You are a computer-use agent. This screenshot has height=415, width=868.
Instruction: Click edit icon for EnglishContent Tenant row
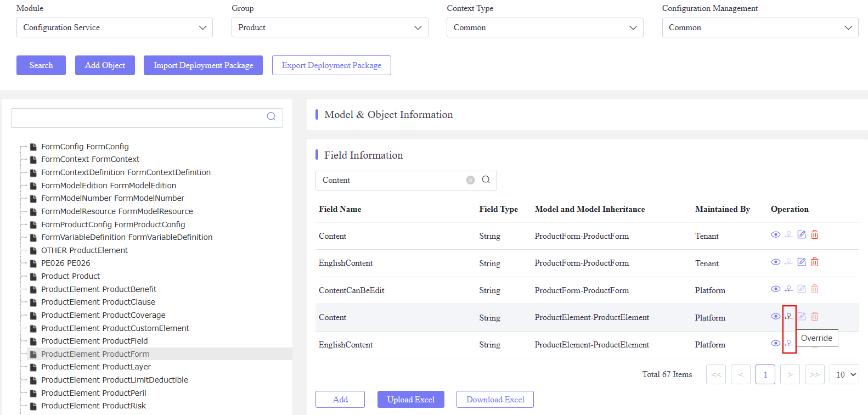coord(802,262)
